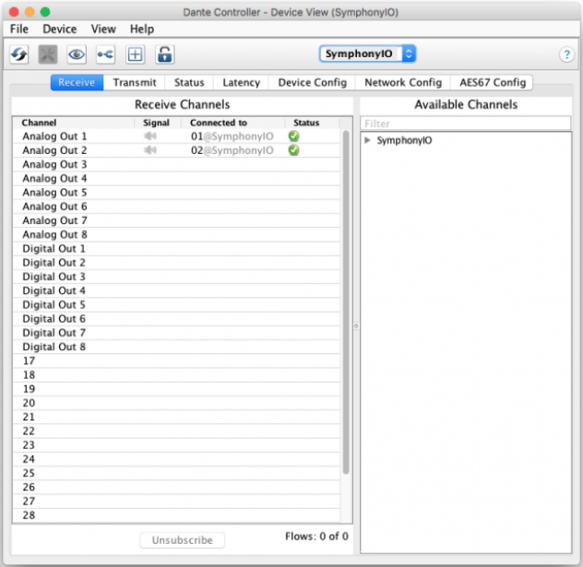Click the greyed-out tools toolbar icon
The width and height of the screenshot is (583, 567).
click(x=48, y=55)
